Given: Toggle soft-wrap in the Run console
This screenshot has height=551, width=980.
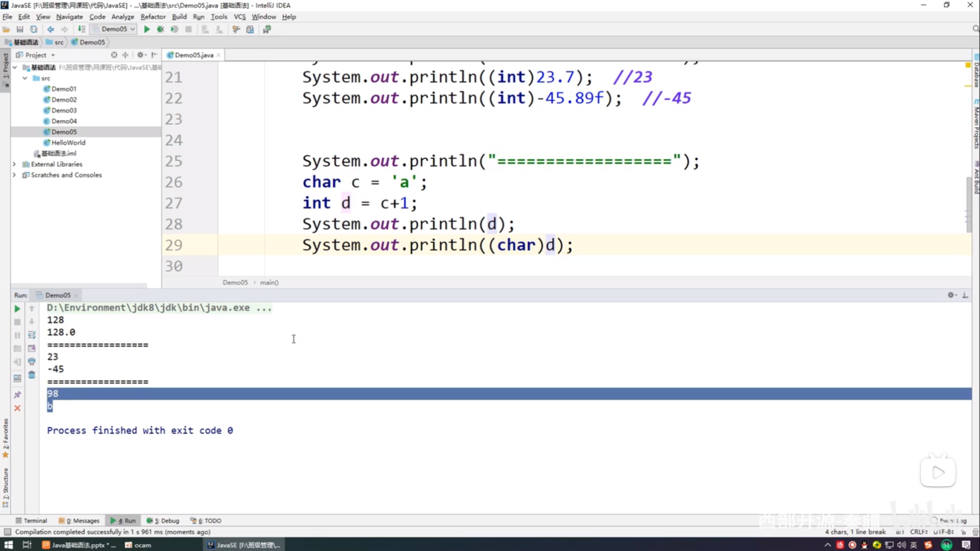Looking at the screenshot, I should 32,335.
